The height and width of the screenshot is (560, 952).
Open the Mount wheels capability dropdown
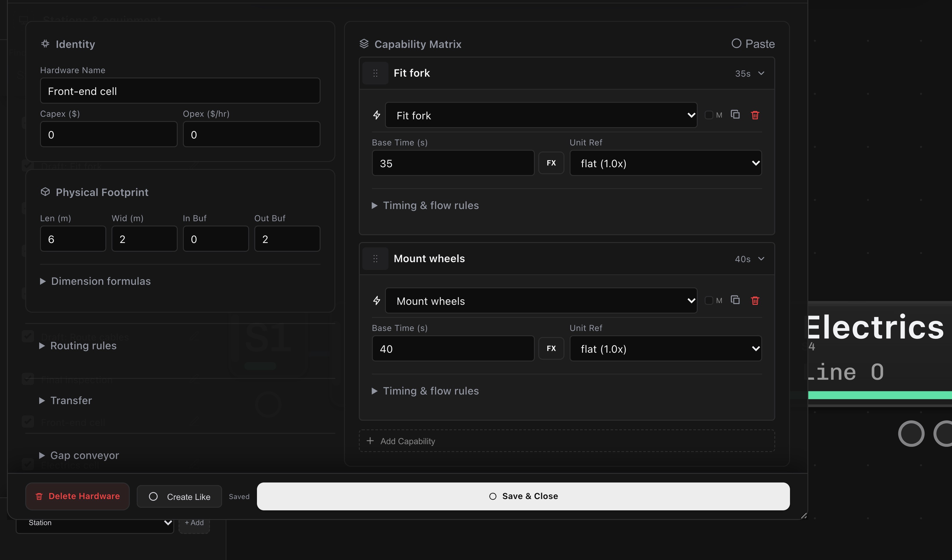point(541,300)
